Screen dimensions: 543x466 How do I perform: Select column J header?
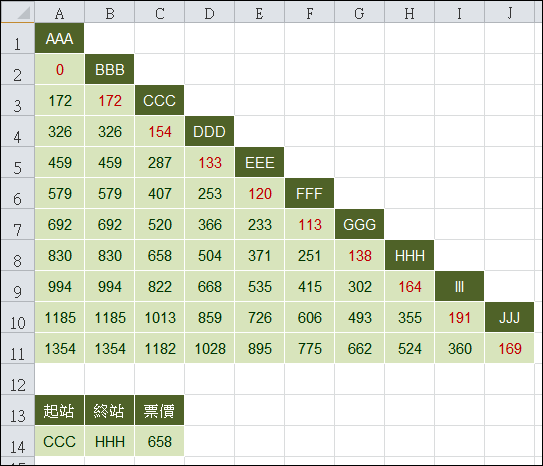(x=509, y=12)
